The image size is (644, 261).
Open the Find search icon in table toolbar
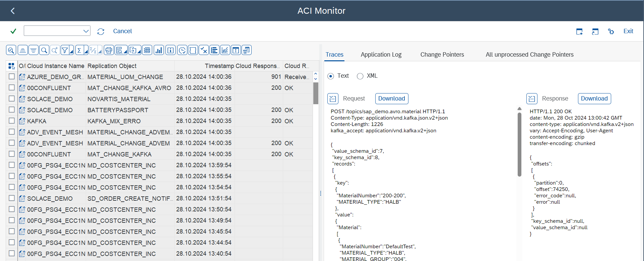(x=44, y=50)
